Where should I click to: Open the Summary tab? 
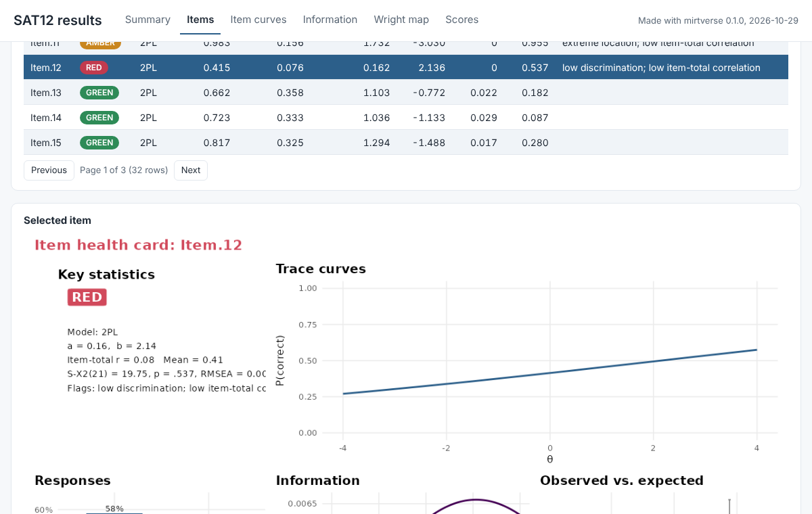click(148, 20)
